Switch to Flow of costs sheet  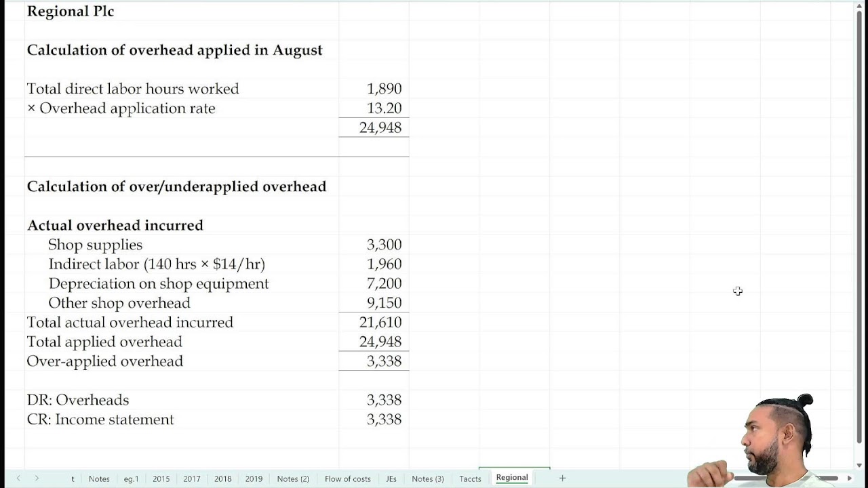pos(348,479)
